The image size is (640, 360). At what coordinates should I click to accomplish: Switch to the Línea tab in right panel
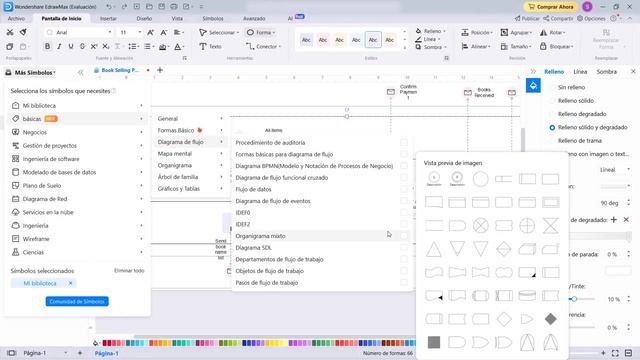point(580,72)
